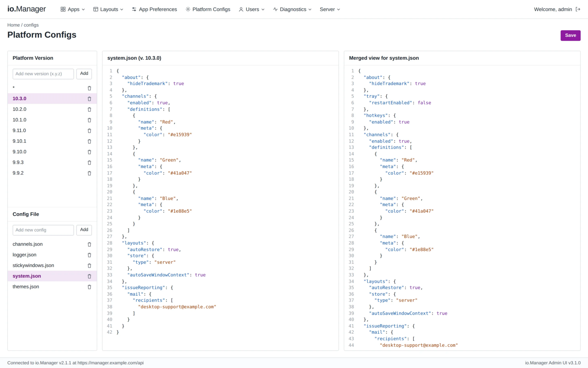Go to App Preferences
This screenshot has width=588, height=368.
pos(154,9)
